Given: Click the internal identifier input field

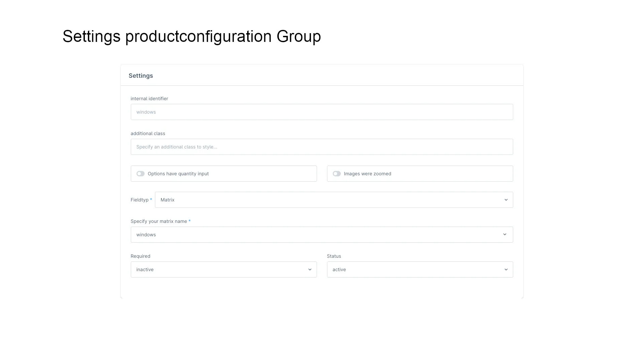Looking at the screenshot, I should (x=322, y=112).
